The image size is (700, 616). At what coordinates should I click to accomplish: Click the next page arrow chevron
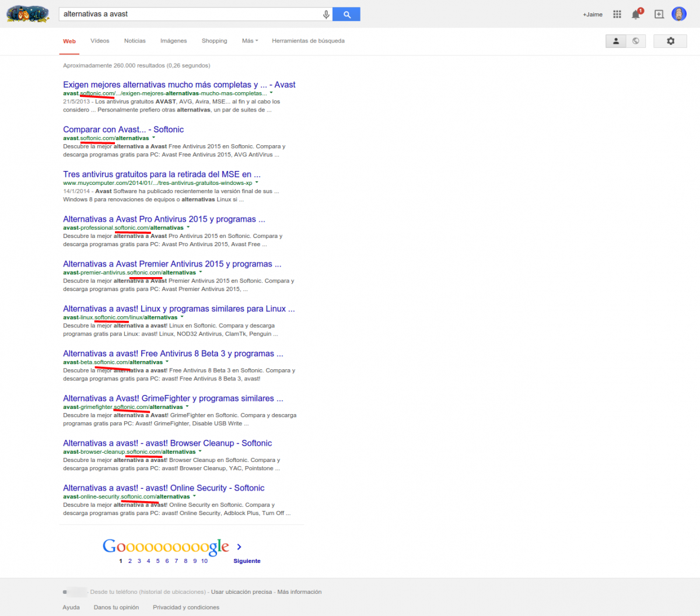(239, 547)
